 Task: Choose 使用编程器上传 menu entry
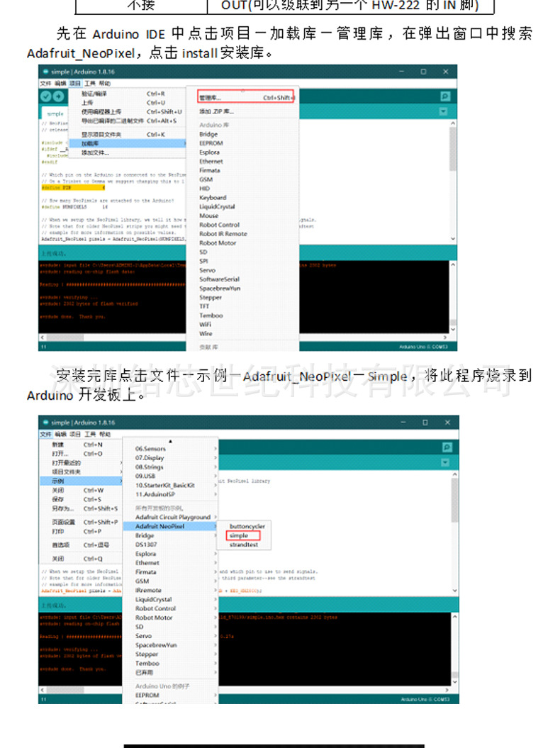pyautogui.click(x=127, y=111)
